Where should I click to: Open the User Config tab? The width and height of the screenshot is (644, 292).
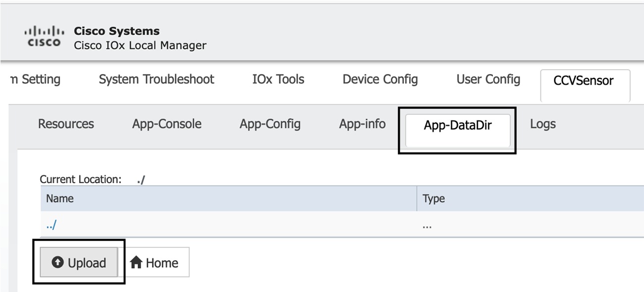click(488, 79)
